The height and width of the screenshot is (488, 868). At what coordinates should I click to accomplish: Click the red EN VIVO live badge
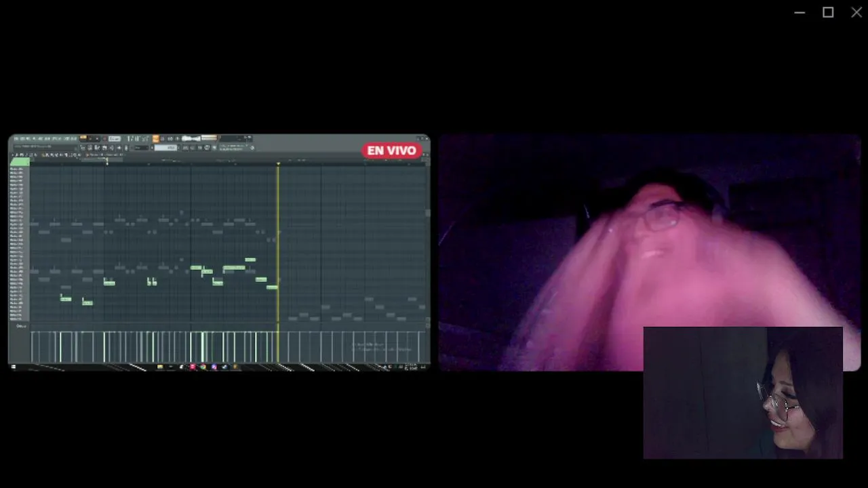(392, 150)
